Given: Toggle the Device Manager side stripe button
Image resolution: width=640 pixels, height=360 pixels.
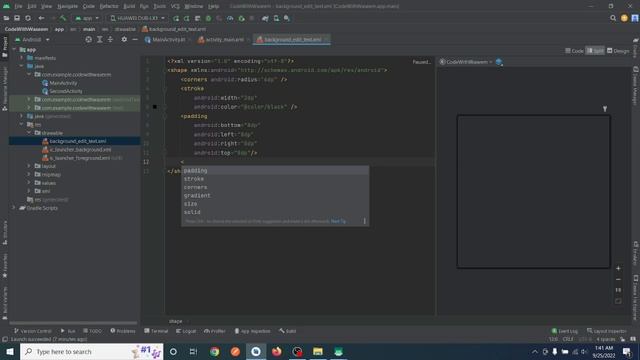Looking at the screenshot, I should 636,86.
